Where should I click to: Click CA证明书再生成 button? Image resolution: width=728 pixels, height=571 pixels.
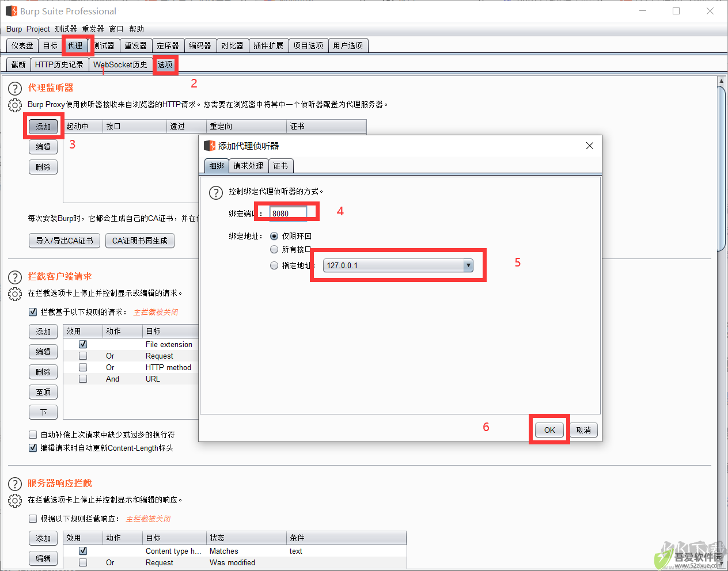(x=140, y=241)
